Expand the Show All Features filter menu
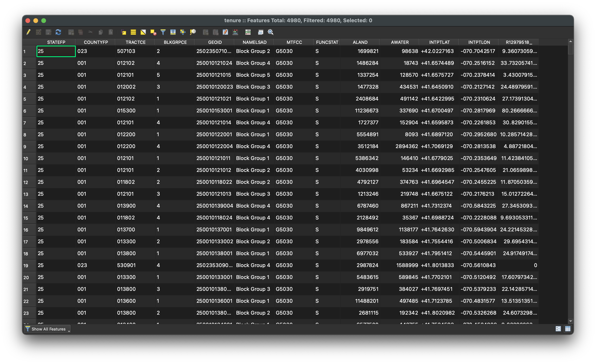The width and height of the screenshot is (596, 364). tap(47, 329)
